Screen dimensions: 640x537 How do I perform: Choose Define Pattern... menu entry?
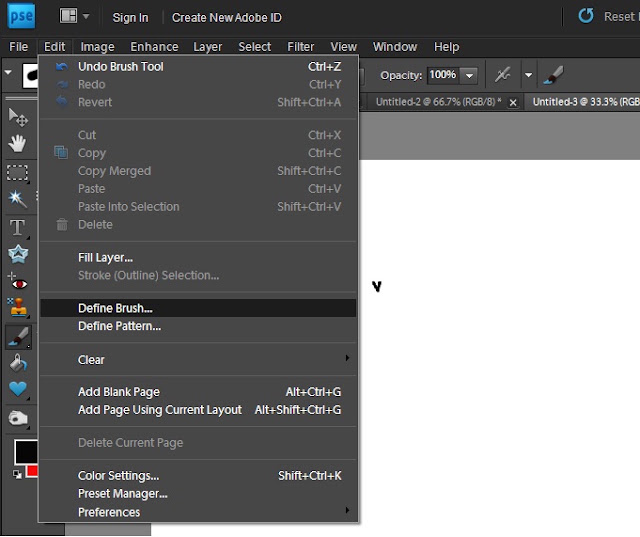(x=198, y=326)
